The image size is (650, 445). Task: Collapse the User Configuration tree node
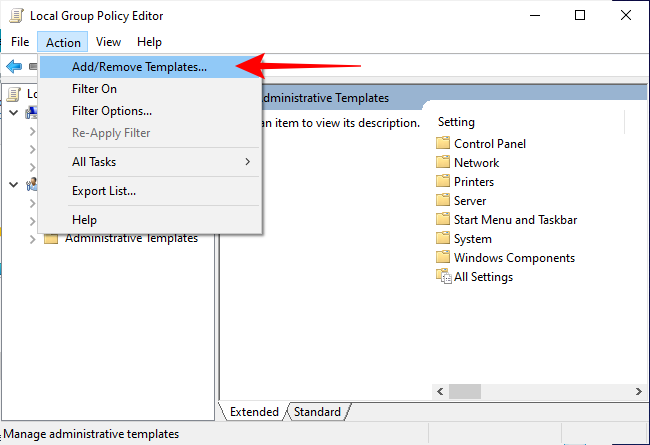[x=14, y=185]
